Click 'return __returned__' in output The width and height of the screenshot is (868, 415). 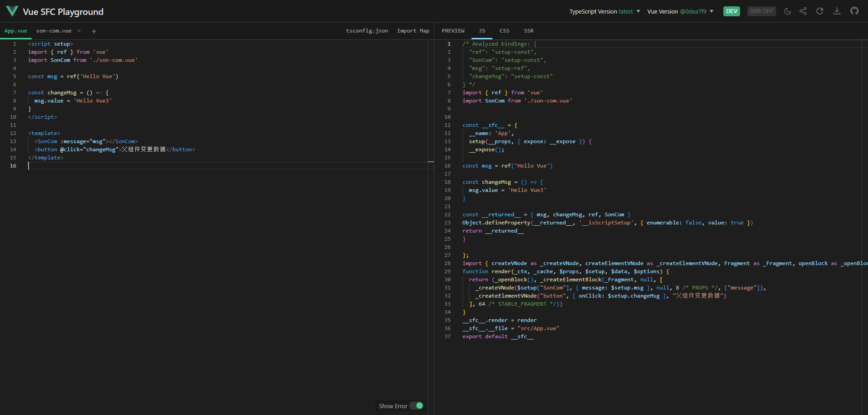[x=493, y=231]
